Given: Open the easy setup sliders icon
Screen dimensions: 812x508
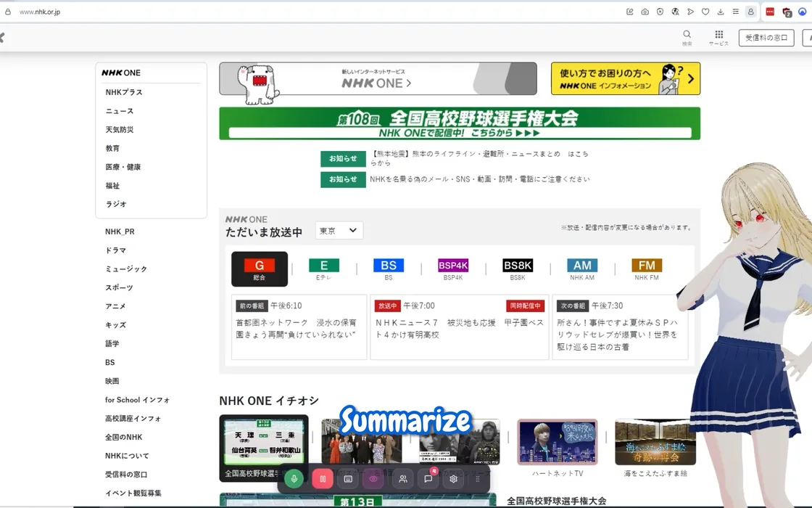Looking at the screenshot, I should [x=735, y=12].
